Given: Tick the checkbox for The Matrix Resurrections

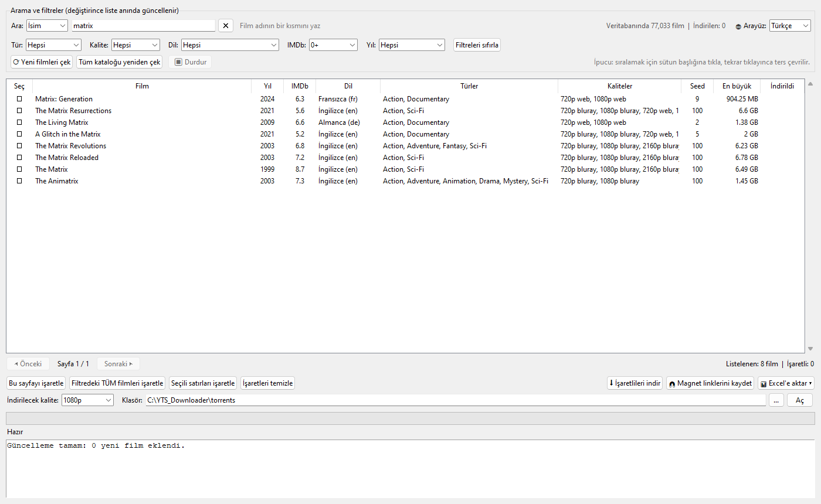Looking at the screenshot, I should pos(19,111).
